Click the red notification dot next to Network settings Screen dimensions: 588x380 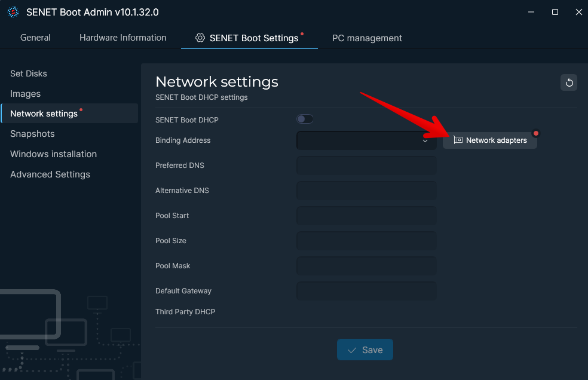click(81, 109)
